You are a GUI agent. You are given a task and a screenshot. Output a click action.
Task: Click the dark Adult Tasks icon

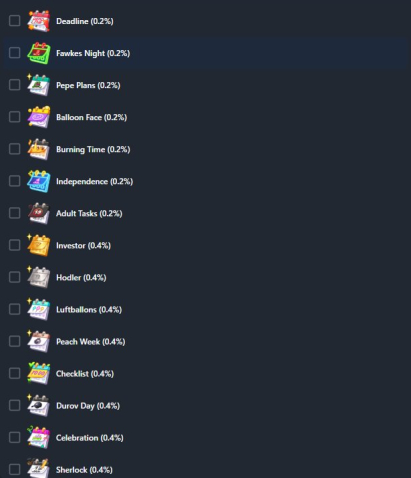pos(39,213)
